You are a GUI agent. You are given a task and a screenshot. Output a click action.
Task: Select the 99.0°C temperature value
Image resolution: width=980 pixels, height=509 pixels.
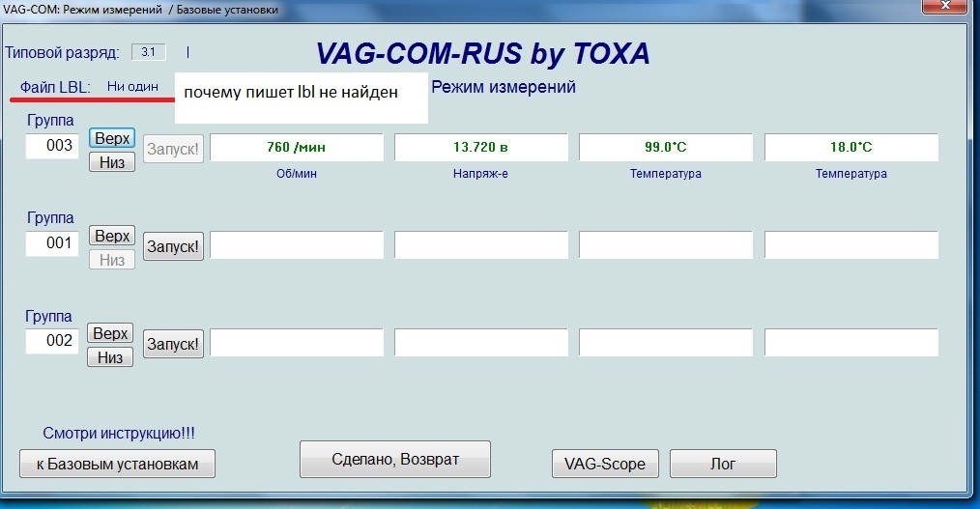coord(666,148)
